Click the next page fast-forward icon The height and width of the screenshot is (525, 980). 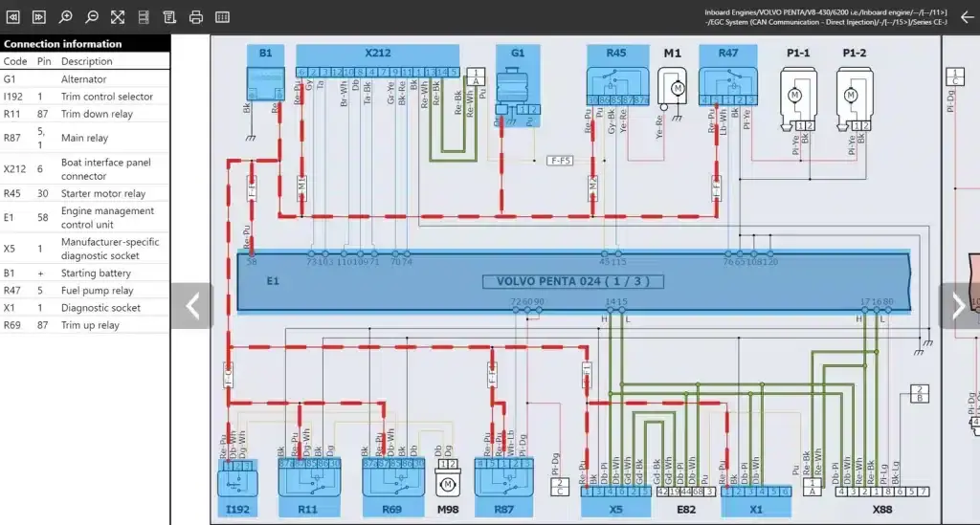tap(39, 16)
